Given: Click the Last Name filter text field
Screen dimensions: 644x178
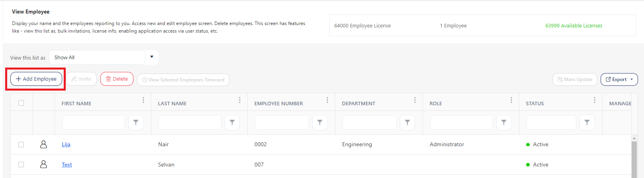Looking at the screenshot, I should coord(190,123).
